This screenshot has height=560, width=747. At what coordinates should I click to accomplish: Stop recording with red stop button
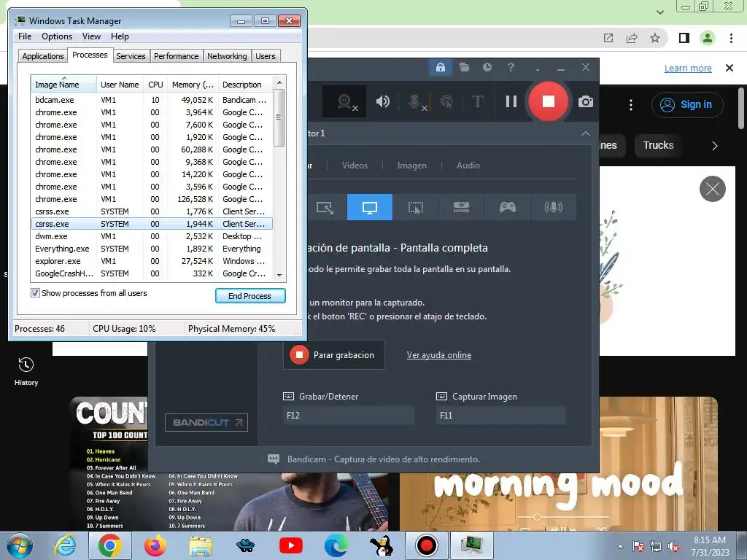tap(549, 101)
